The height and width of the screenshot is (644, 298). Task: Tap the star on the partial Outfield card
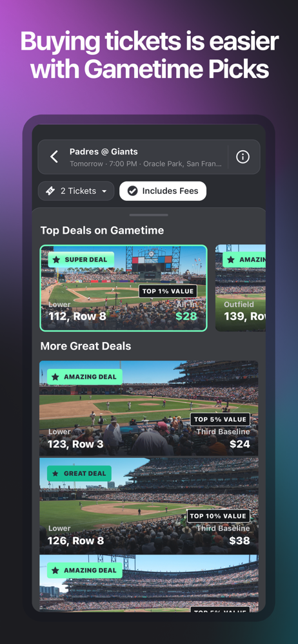click(232, 260)
